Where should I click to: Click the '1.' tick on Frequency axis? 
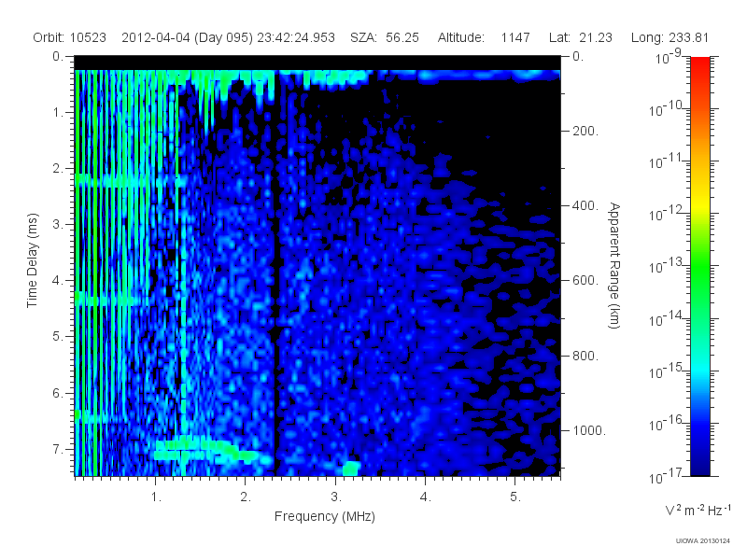pyautogui.click(x=156, y=497)
